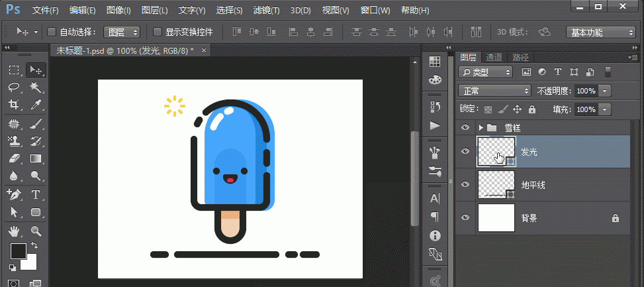This screenshot has width=644, height=287.
Task: Activate the Horizontal Type tool
Action: point(36,195)
